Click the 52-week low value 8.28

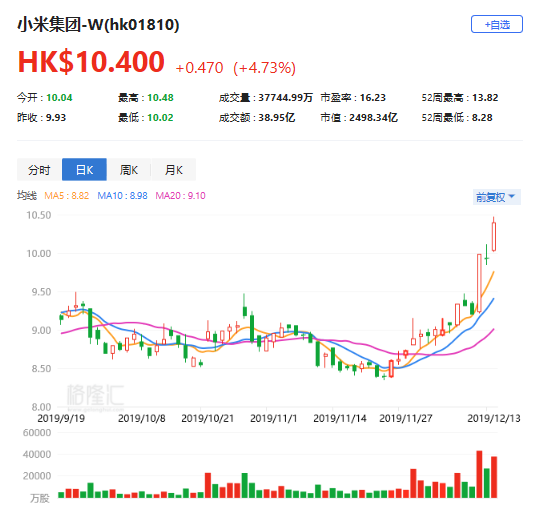[482, 118]
